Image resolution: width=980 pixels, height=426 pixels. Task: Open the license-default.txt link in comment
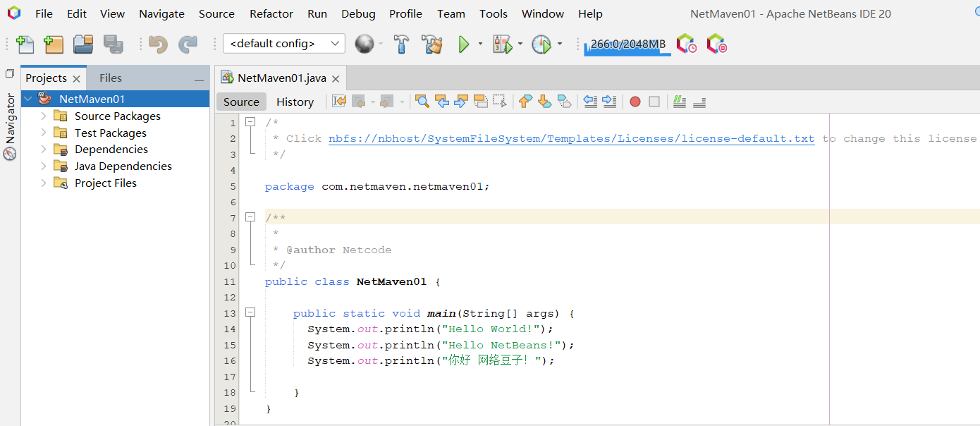pos(571,138)
